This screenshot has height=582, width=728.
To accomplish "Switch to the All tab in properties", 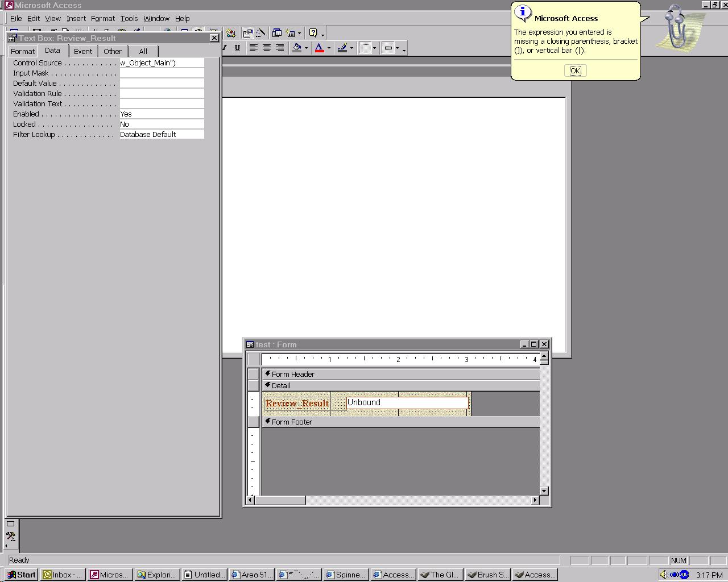I will pos(143,51).
